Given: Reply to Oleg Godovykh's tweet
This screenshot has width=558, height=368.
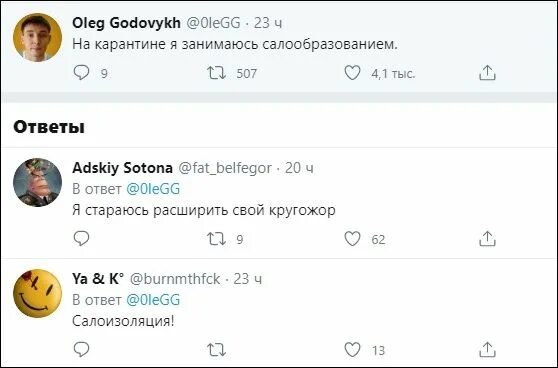Looking at the screenshot, I should (81, 73).
